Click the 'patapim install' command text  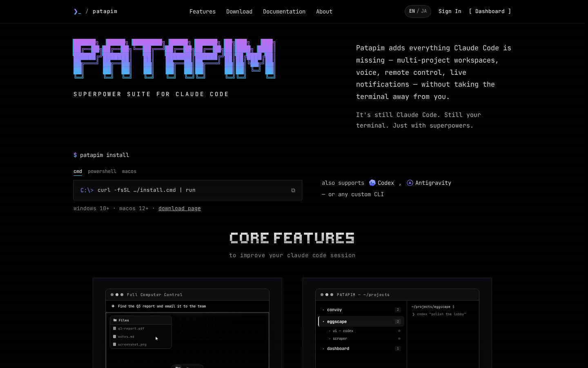(105, 155)
